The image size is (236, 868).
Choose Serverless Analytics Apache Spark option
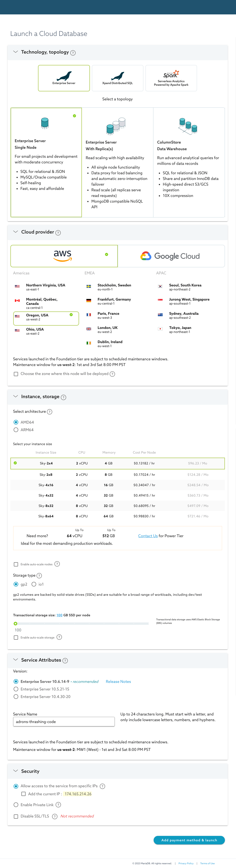171,78
